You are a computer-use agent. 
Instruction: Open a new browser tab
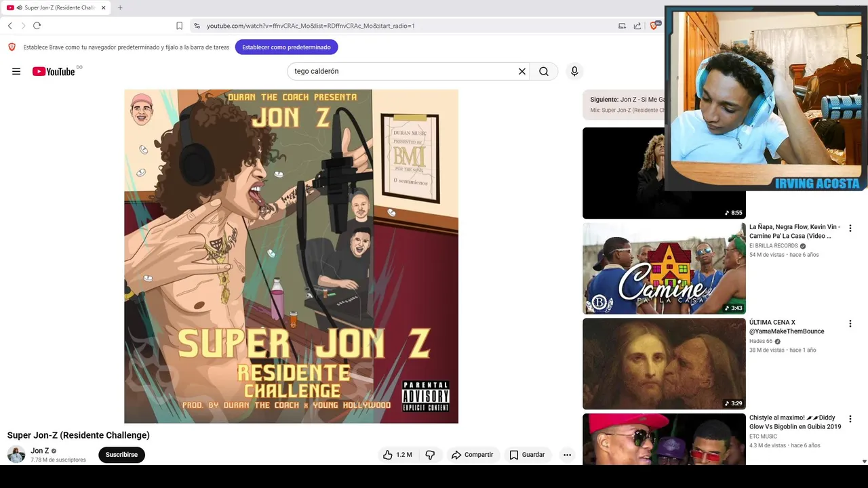120,7
